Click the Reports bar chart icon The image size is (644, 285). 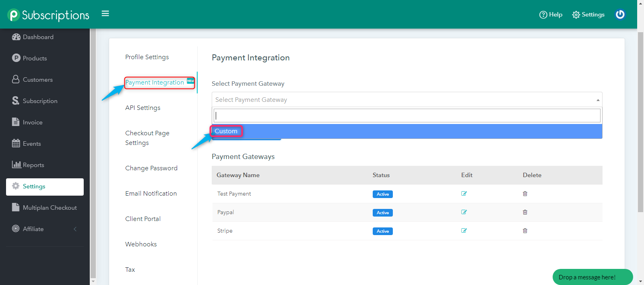point(17,164)
